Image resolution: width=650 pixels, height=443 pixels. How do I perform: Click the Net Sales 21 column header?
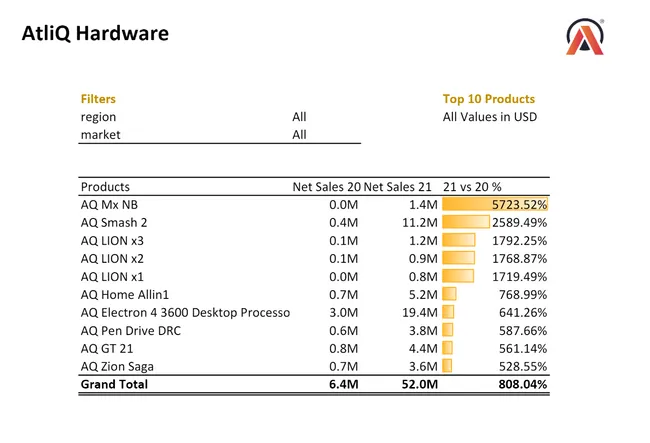[x=400, y=186]
